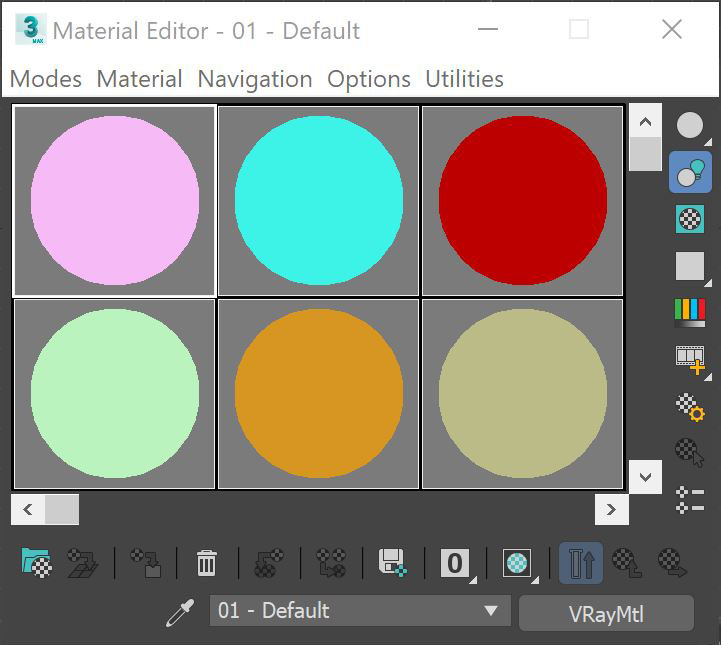Image resolution: width=721 pixels, height=645 pixels.
Task: Open the material name dropdown
Action: [x=490, y=611]
